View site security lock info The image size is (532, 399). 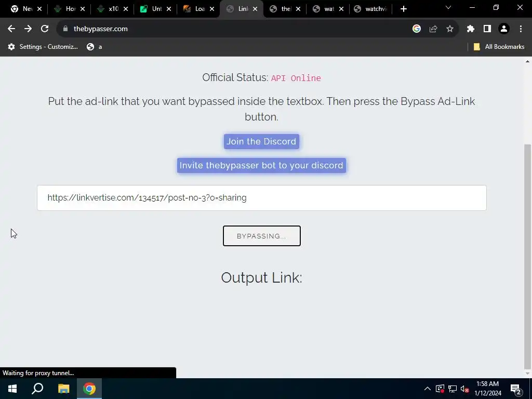pos(65,29)
